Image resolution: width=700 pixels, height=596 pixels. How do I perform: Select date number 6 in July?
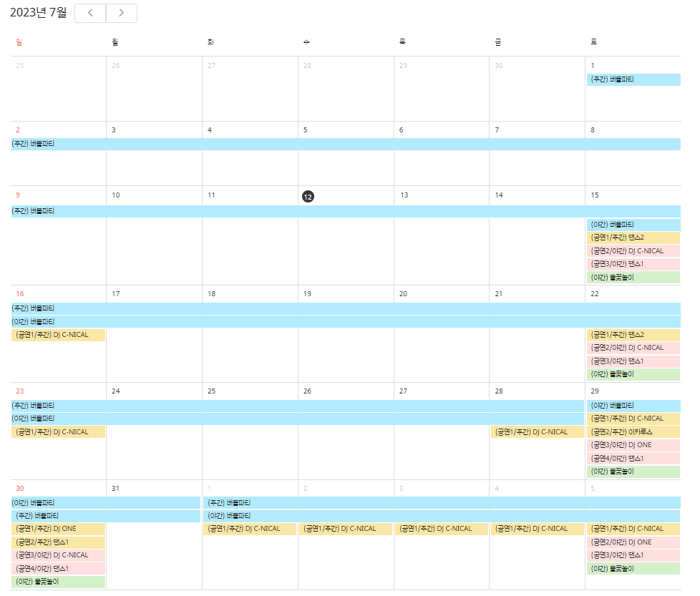[401, 130]
